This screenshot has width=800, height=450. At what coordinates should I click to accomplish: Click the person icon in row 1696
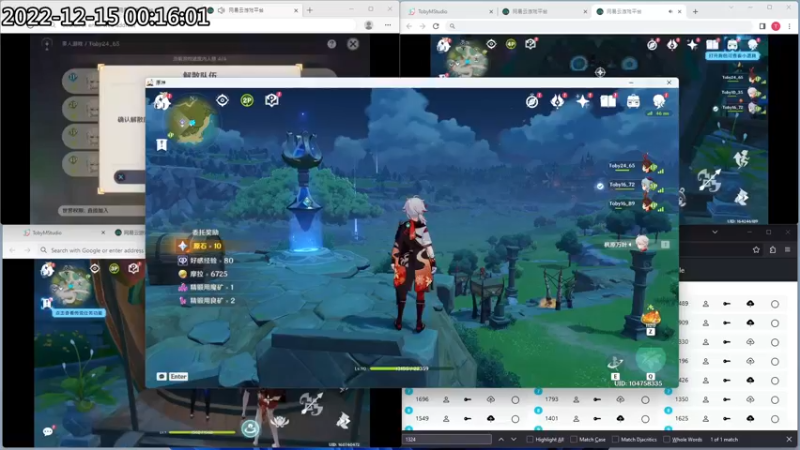(x=446, y=399)
